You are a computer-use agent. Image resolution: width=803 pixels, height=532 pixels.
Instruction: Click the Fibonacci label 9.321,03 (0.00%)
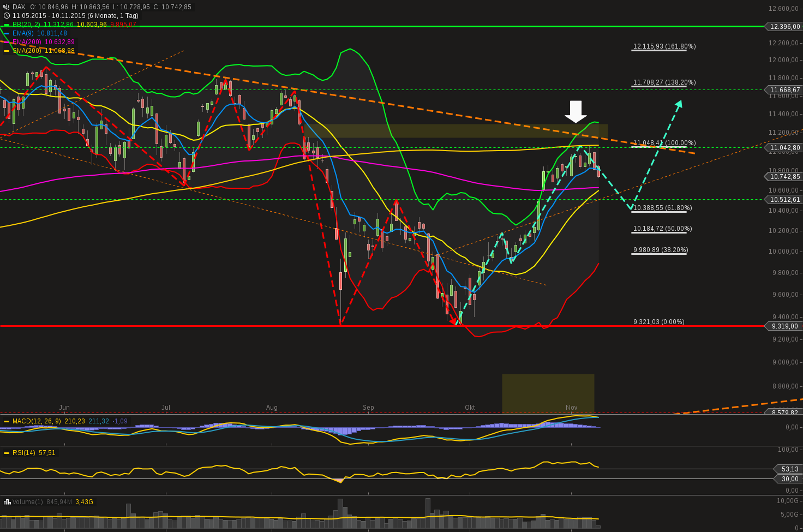click(x=659, y=322)
